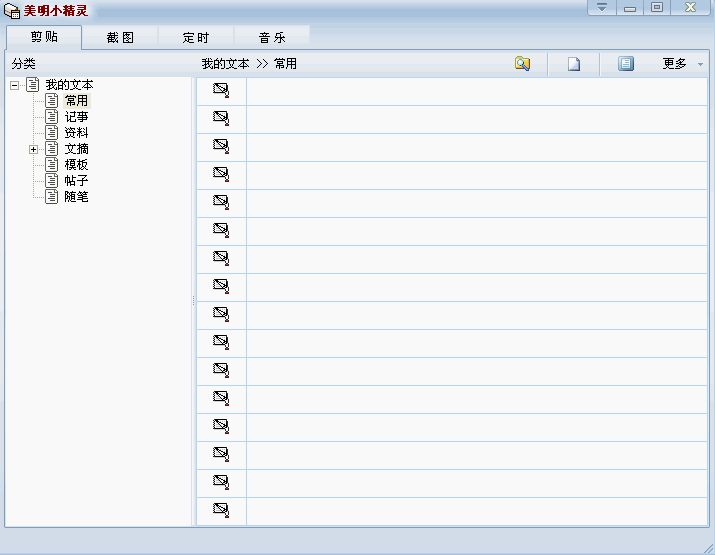The image size is (715, 555).
Task: Click the document icon beside 文摘
Action: click(52, 149)
